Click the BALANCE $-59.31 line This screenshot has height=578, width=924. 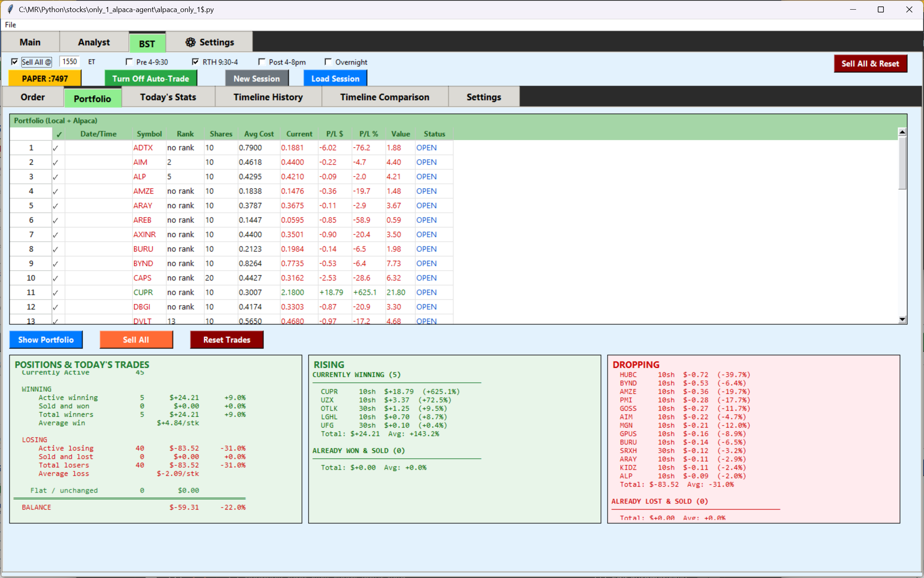133,507
